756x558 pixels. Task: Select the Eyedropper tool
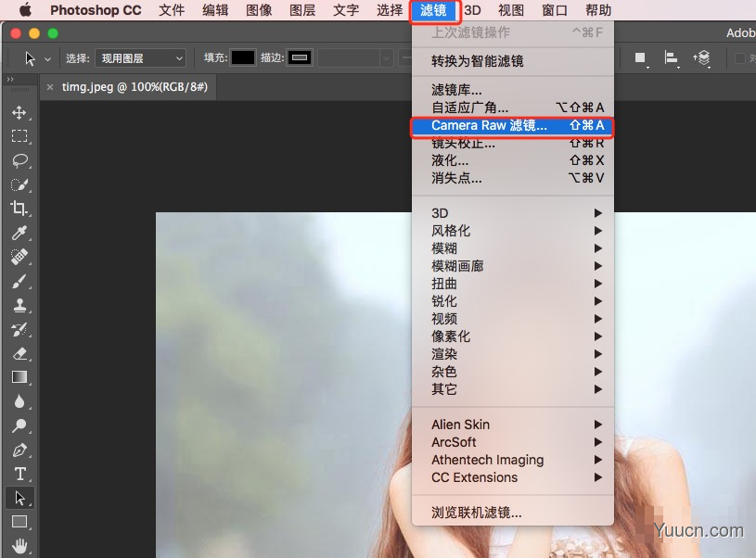[19, 233]
